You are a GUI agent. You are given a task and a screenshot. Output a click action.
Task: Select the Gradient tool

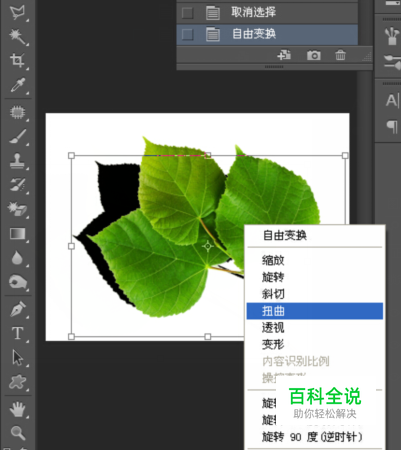pos(17,234)
